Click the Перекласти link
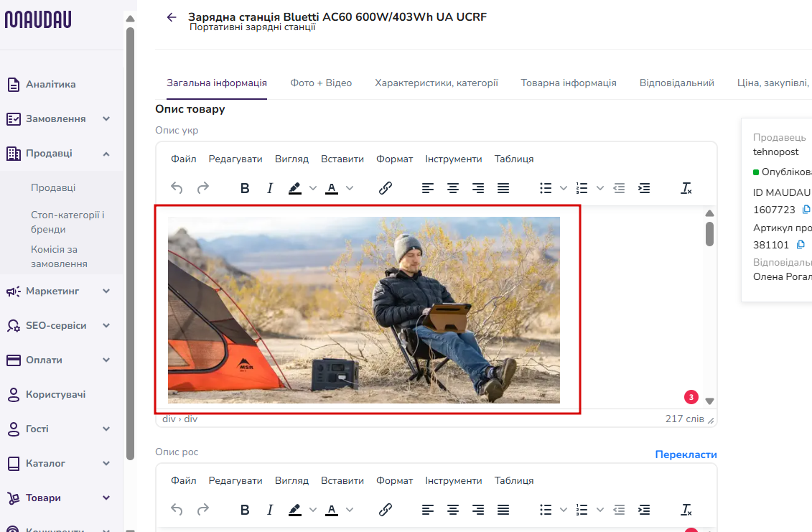 pos(686,454)
